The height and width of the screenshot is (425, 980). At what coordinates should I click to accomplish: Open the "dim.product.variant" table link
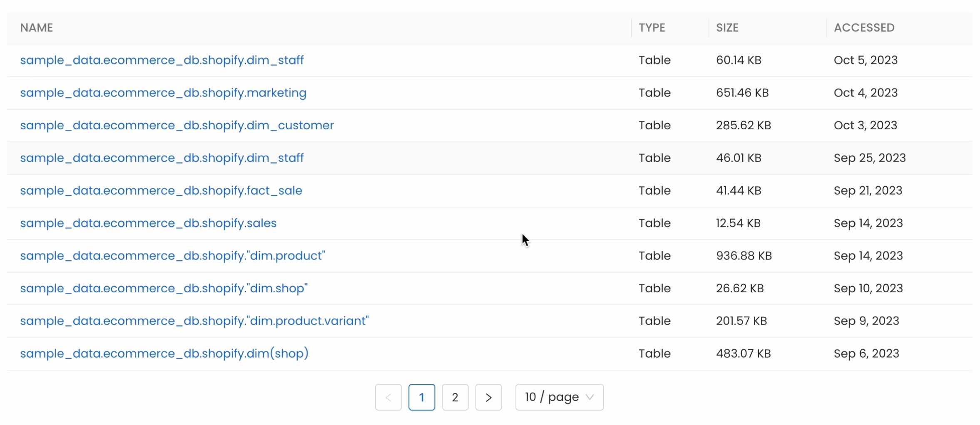tap(194, 321)
